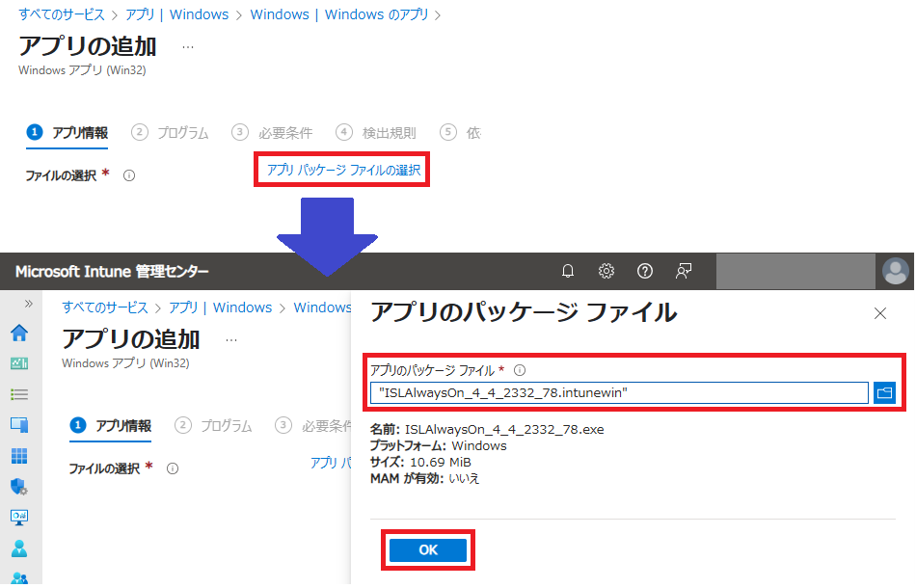Open Dashboard icon in sidebar
Viewport: 916px width, 588px height.
point(19,363)
